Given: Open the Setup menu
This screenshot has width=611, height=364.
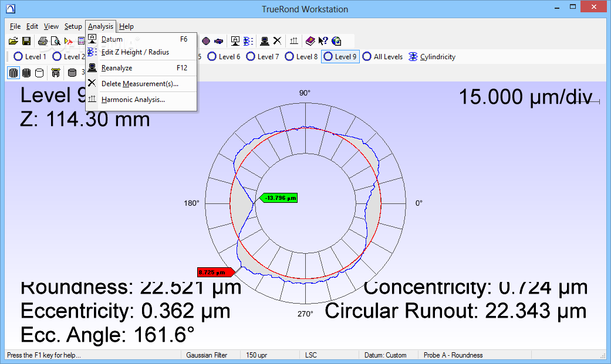Looking at the screenshot, I should point(73,26).
